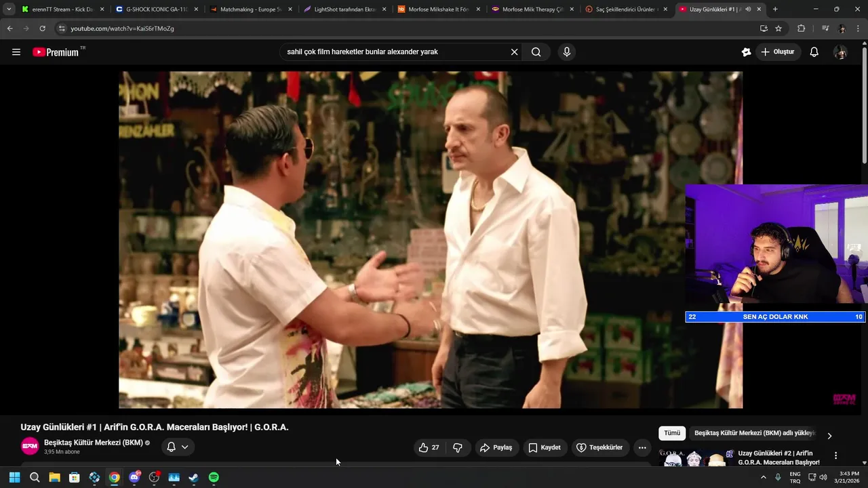Open more video actions ellipsis
The height and width of the screenshot is (488, 868).
(642, 447)
